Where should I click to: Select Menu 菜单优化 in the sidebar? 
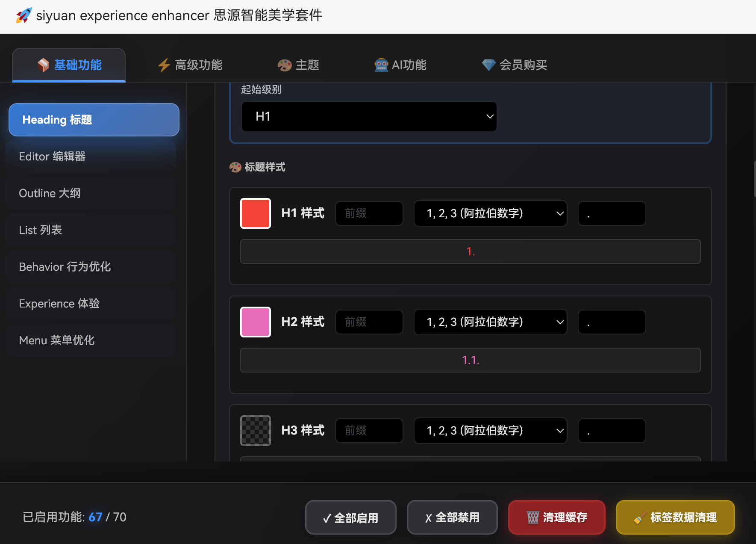[x=91, y=340]
